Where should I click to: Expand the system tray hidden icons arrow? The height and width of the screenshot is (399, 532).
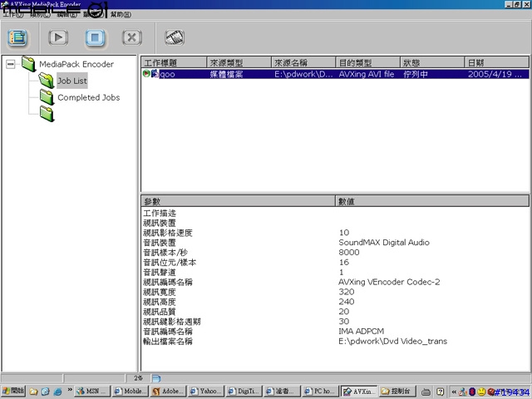pos(454,392)
